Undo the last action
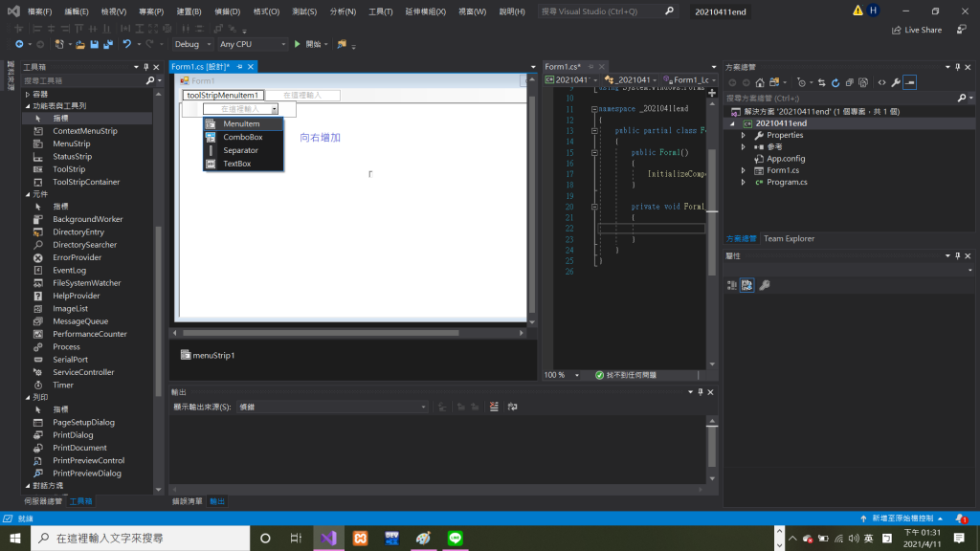This screenshot has width=980, height=551. (x=127, y=44)
